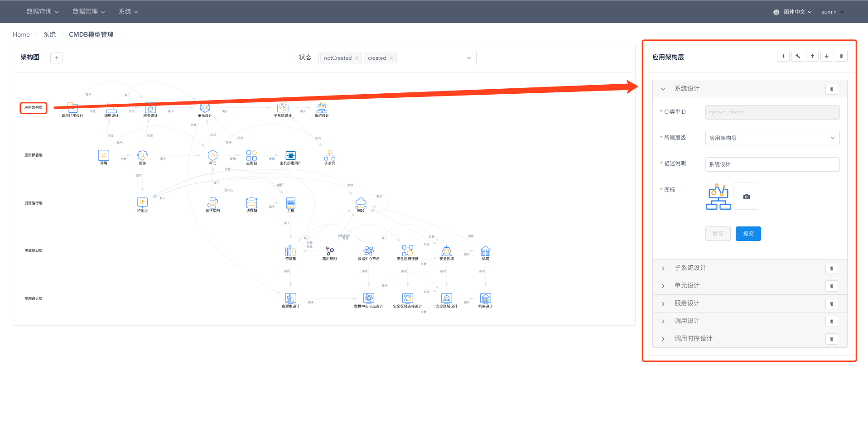
Task: Remove the notCreated status tag
Action: pyautogui.click(x=357, y=58)
